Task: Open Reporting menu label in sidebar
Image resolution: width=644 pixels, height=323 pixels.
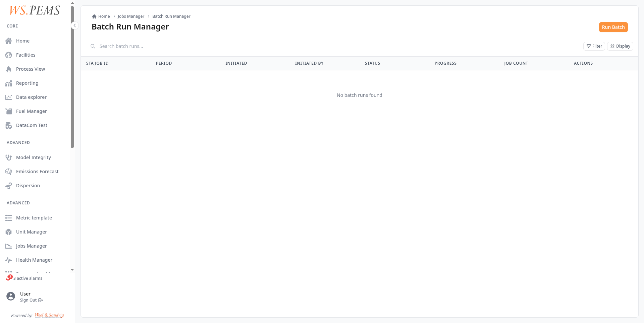Action: pyautogui.click(x=27, y=83)
